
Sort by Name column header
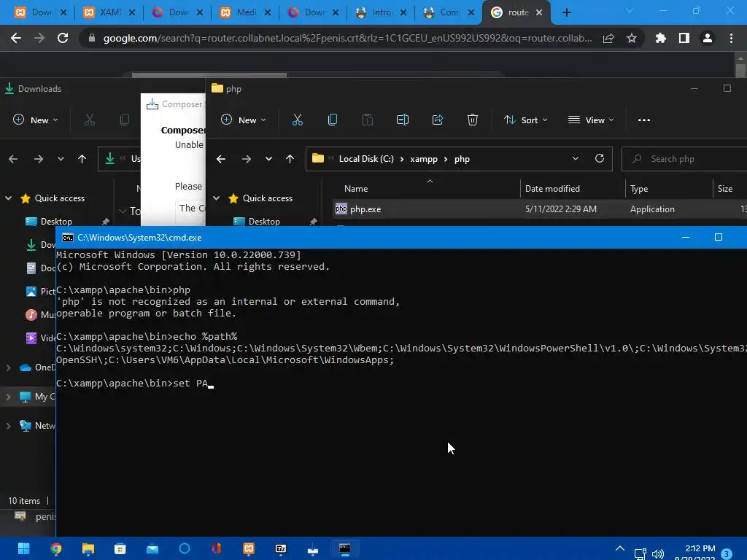426,189
